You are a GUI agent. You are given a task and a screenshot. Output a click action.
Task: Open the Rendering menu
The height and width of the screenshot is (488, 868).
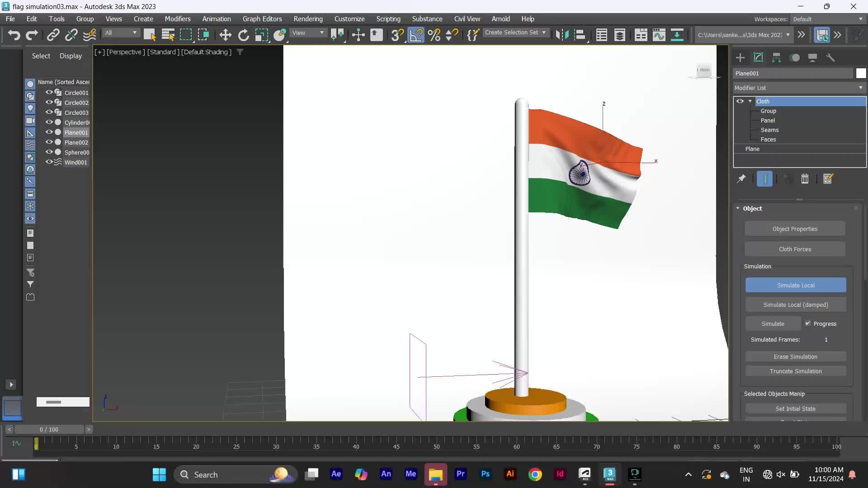pyautogui.click(x=308, y=19)
